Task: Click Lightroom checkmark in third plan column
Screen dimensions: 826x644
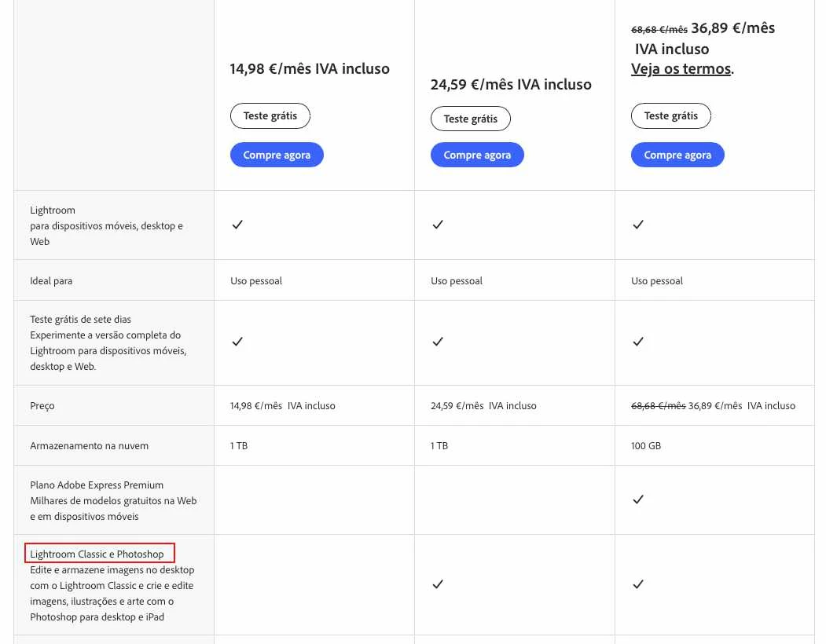Action: tap(638, 225)
